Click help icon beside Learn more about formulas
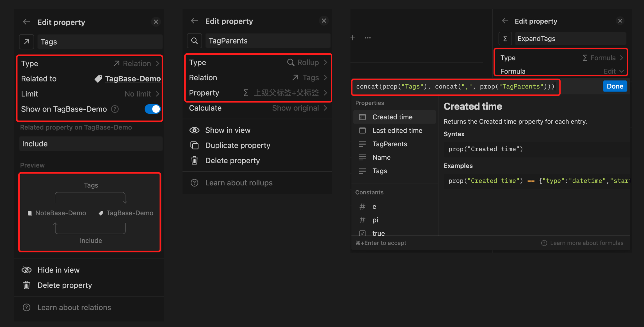644x327 pixels. pos(544,243)
